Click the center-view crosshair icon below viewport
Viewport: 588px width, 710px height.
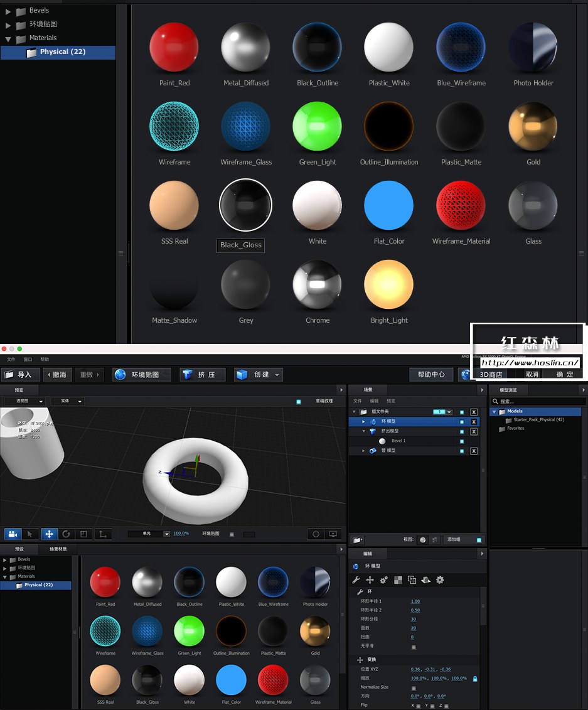tap(316, 534)
